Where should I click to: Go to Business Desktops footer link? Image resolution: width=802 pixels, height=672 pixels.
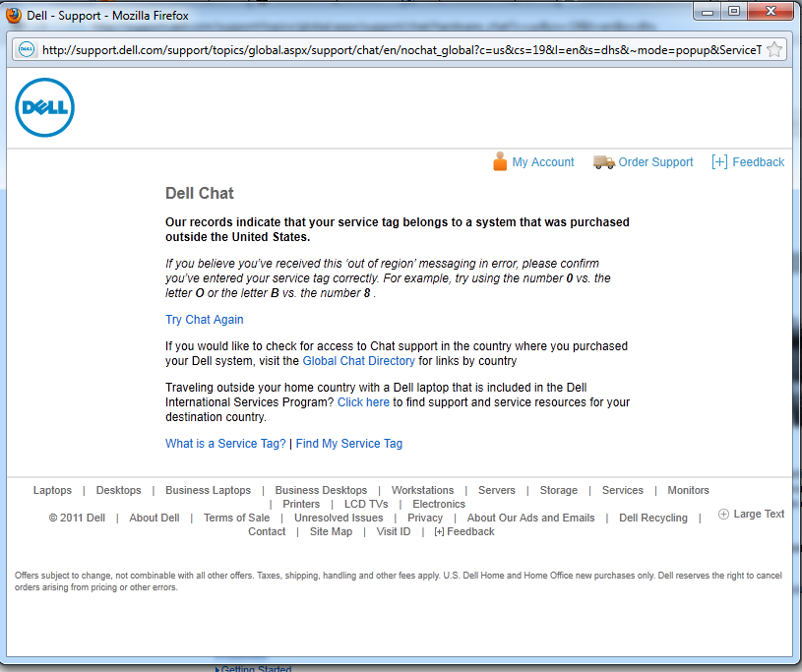(321, 490)
